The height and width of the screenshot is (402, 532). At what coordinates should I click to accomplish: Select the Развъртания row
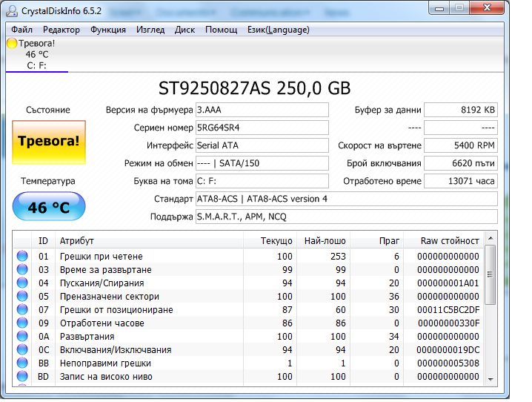click(248, 336)
